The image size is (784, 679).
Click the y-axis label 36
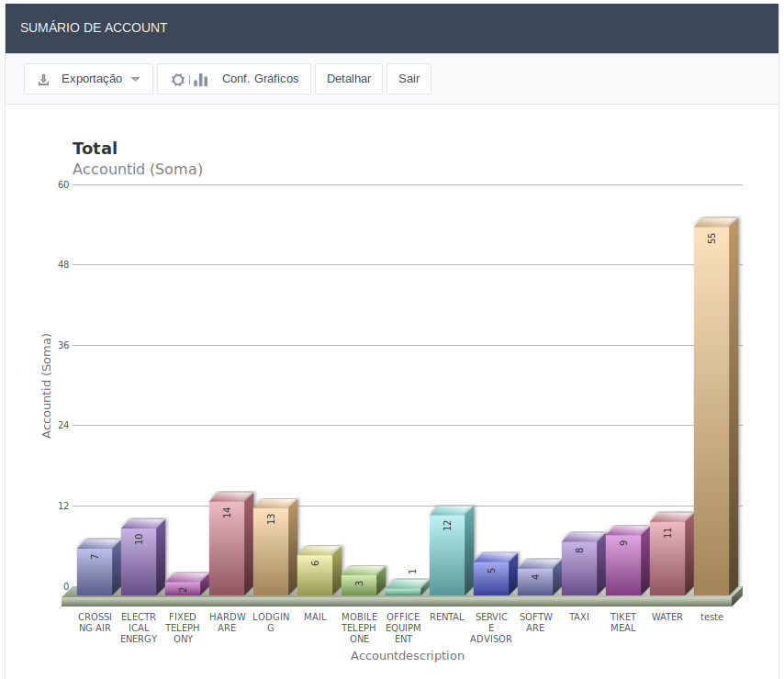coord(63,345)
